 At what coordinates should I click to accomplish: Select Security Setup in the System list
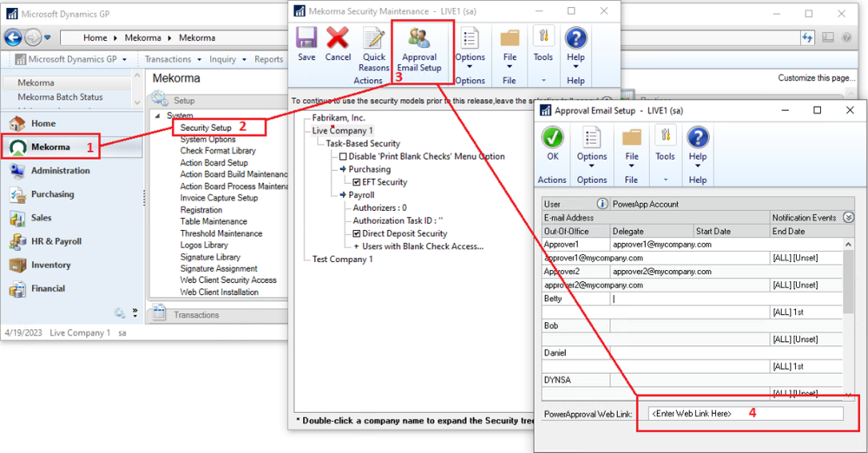[x=206, y=128]
